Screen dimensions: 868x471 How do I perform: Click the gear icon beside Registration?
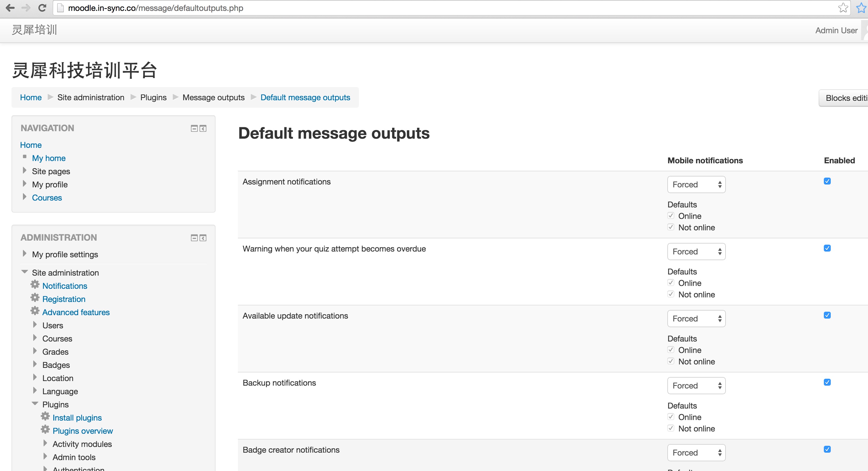point(35,298)
